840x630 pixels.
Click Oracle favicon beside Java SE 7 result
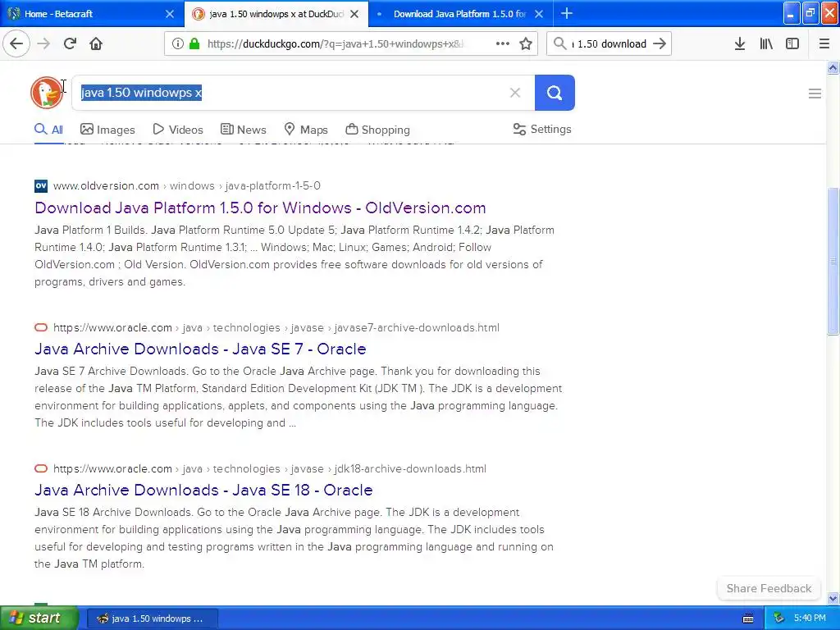(41, 327)
